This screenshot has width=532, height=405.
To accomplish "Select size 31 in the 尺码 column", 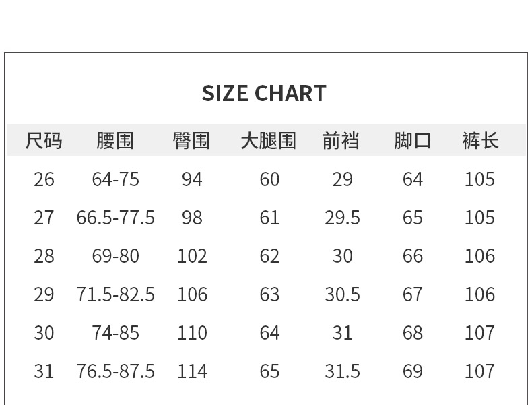I will [44, 371].
